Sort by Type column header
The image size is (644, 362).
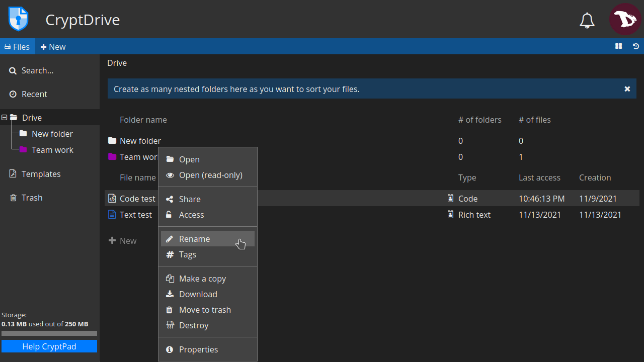point(467,177)
